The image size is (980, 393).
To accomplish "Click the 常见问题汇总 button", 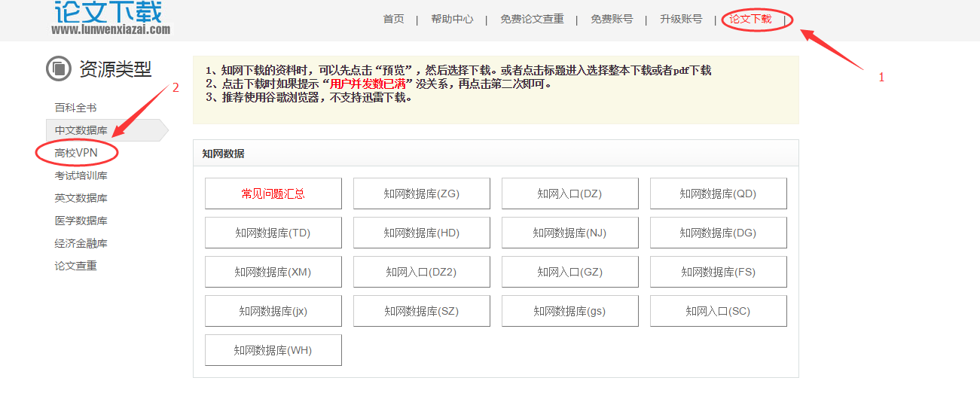I will click(x=273, y=193).
